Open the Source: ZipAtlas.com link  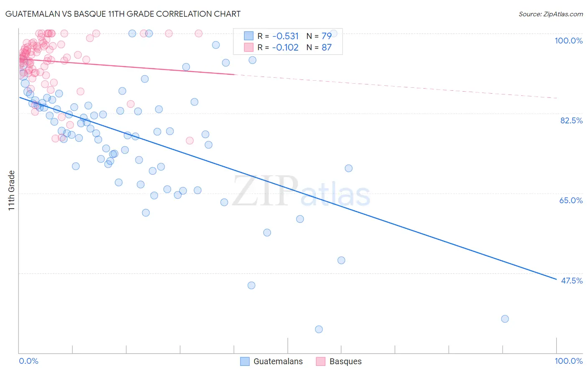tap(551, 14)
